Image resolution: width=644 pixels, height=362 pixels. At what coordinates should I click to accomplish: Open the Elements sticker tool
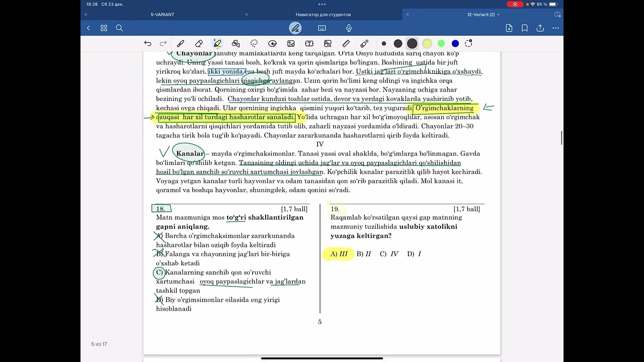pos(273,43)
